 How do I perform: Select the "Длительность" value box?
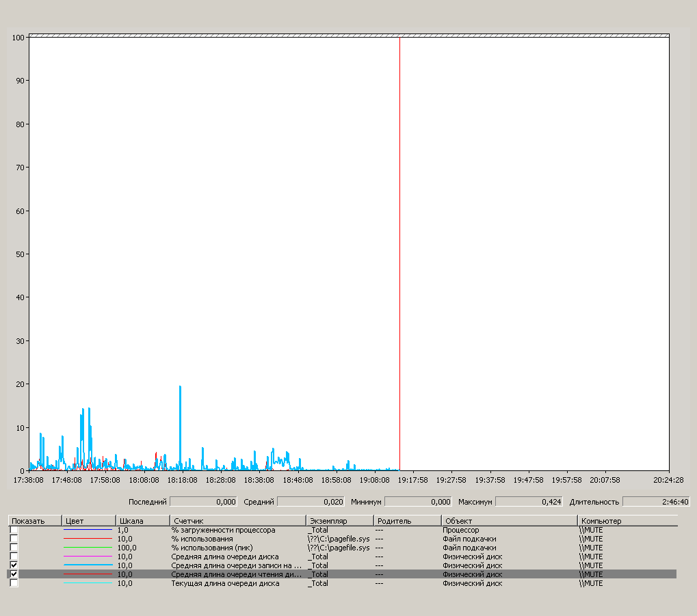tap(655, 502)
